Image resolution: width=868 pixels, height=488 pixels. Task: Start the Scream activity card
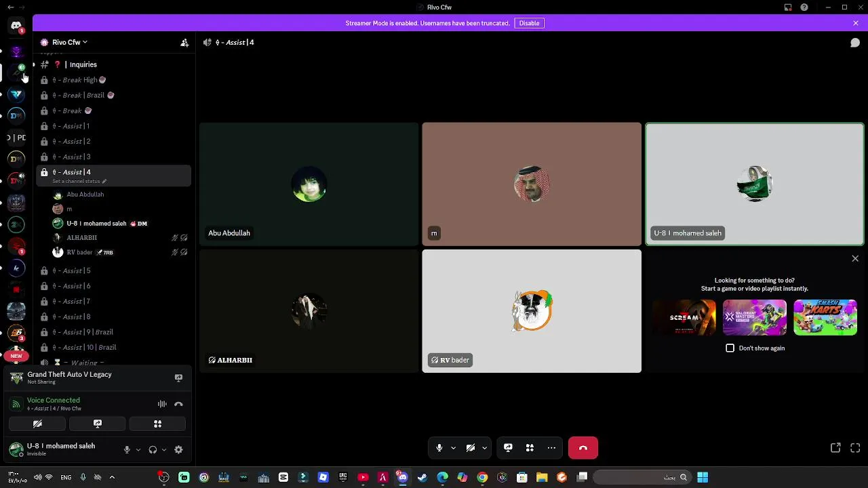point(684,317)
